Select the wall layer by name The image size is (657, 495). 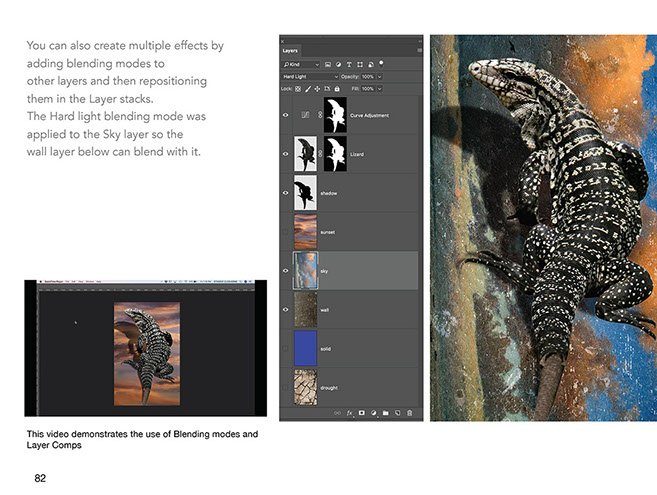324,310
